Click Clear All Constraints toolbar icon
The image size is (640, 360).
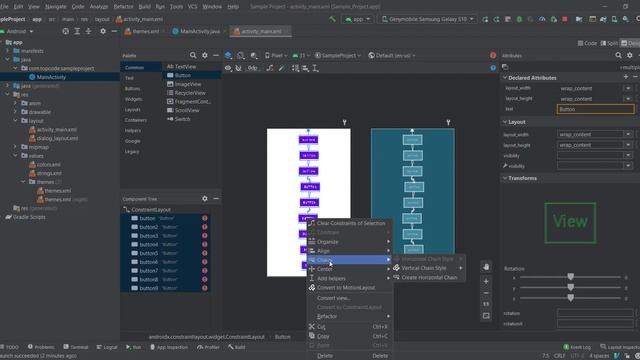coord(270,68)
